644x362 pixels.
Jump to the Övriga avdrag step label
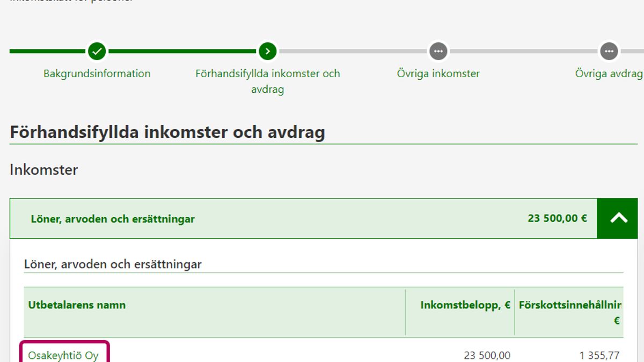609,73
